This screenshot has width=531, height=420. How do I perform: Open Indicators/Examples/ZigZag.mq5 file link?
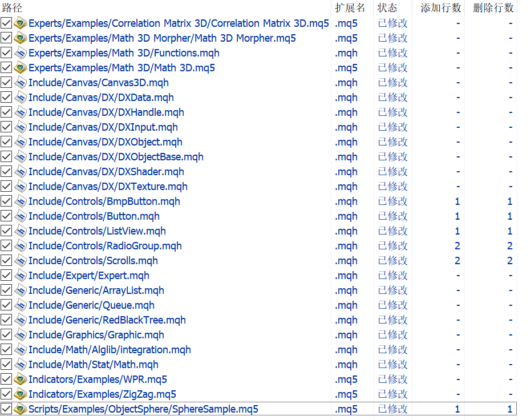(x=102, y=394)
